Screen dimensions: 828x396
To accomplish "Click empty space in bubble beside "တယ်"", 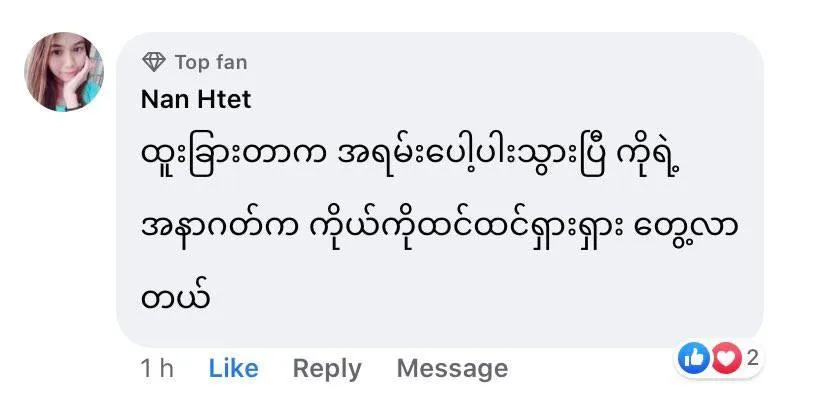I will [x=475, y=297].
